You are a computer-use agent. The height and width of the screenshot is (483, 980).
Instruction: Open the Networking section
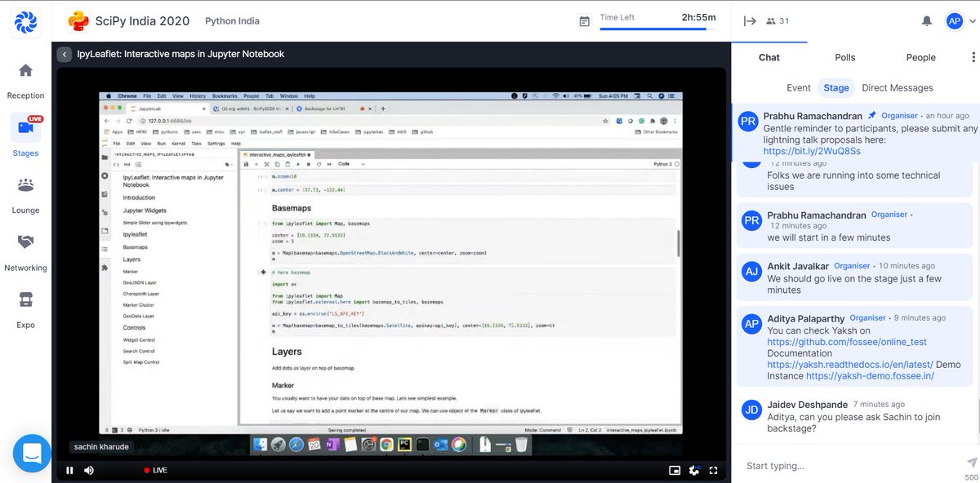(x=25, y=252)
